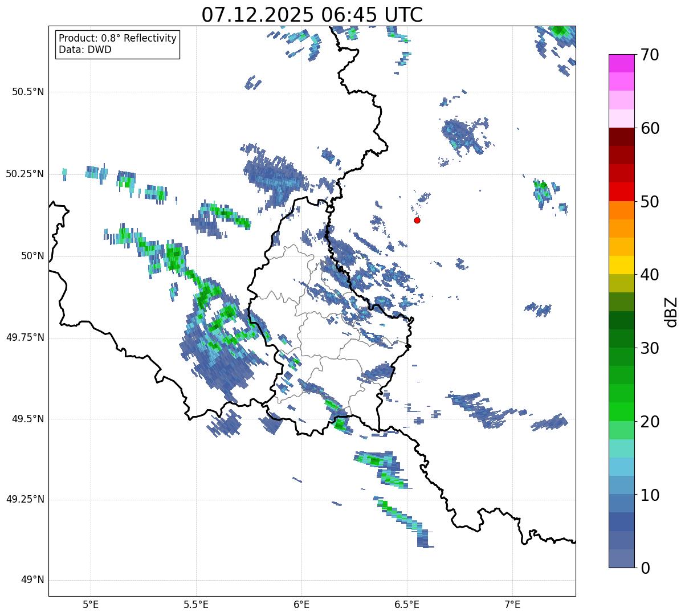Click the colorbar's 50 tick label
Screen dimensions: 685x616
pos(650,202)
